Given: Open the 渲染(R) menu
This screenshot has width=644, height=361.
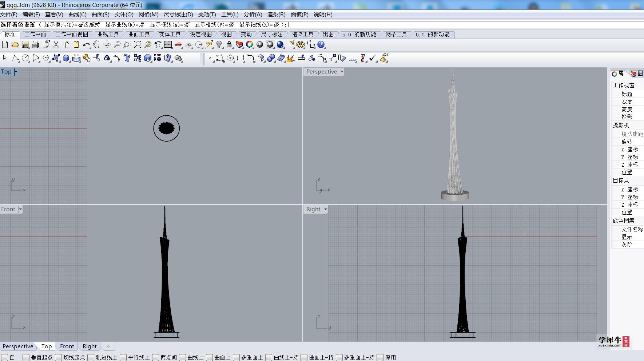Looking at the screenshot, I should 276,15.
